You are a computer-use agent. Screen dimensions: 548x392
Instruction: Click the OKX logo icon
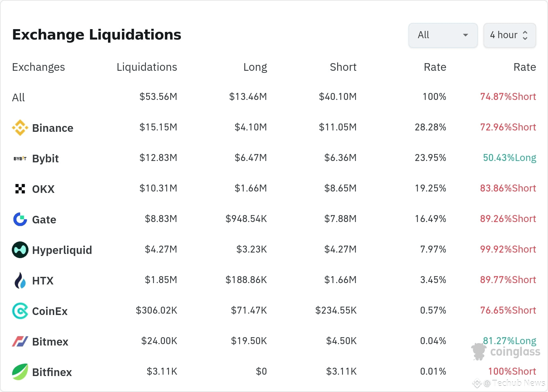pos(20,189)
